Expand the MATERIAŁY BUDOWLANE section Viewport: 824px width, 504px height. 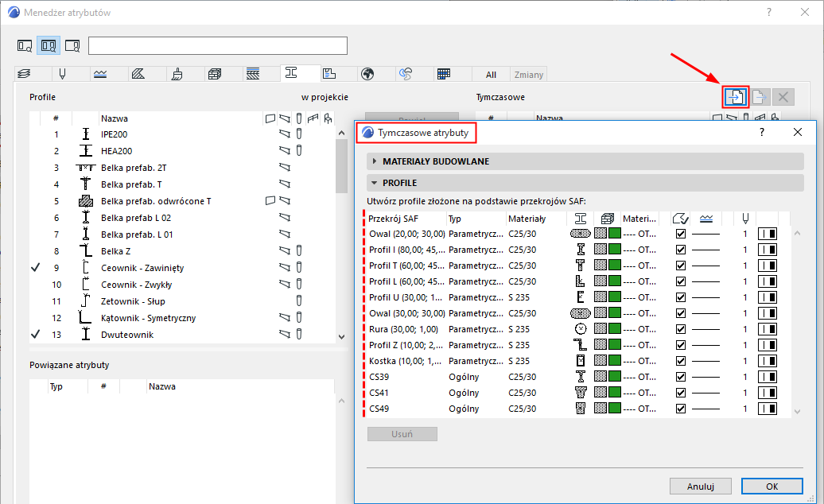click(x=375, y=161)
